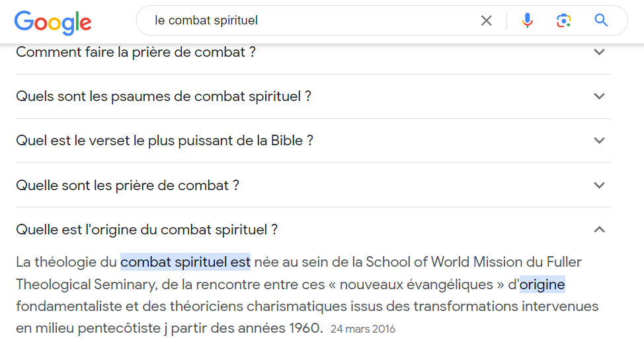
Task: Expand chevron beside 'Comment faire la prière de combat'
Action: point(599,51)
